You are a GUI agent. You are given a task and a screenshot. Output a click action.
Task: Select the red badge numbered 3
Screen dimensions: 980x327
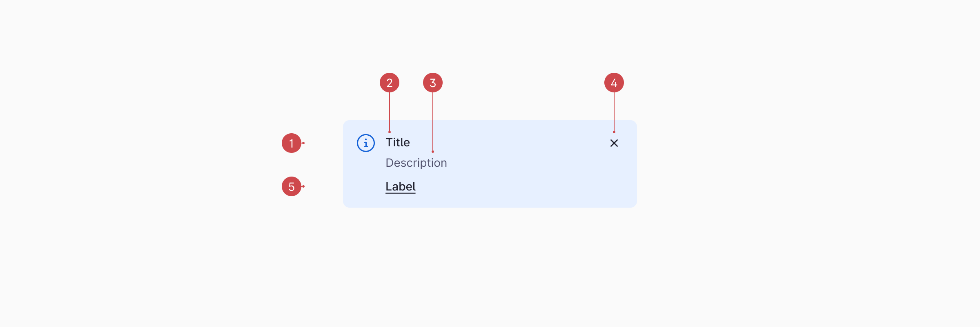pyautogui.click(x=432, y=83)
